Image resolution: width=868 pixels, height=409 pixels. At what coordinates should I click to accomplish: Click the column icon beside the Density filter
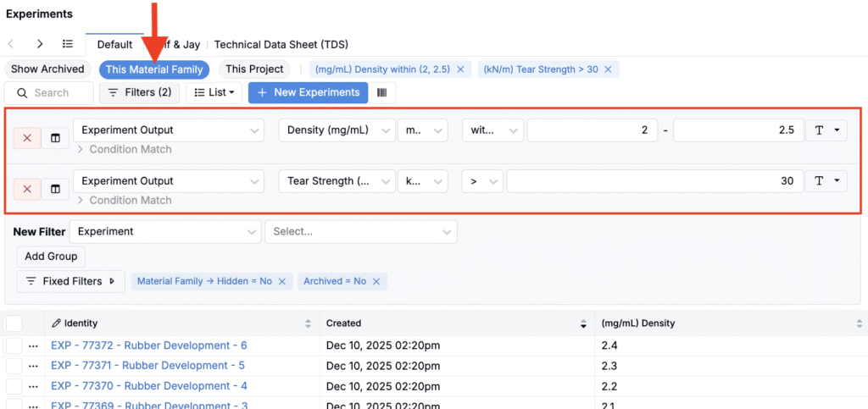(x=55, y=139)
